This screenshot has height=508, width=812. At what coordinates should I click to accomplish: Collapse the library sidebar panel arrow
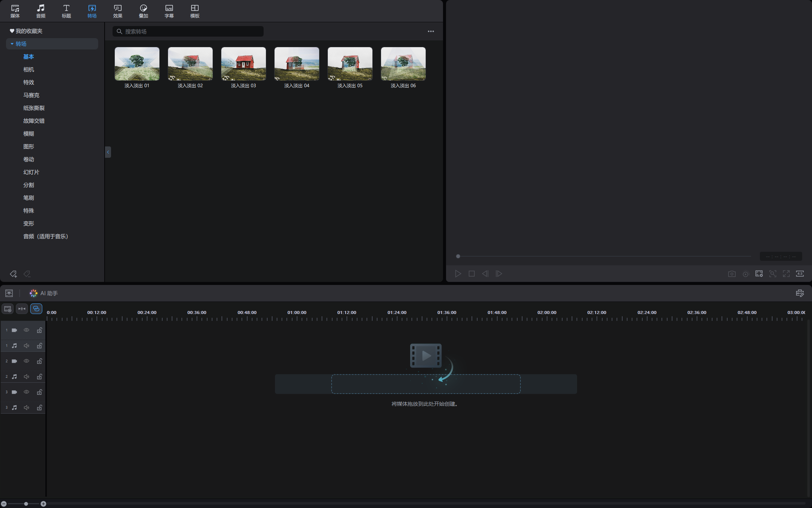point(108,152)
